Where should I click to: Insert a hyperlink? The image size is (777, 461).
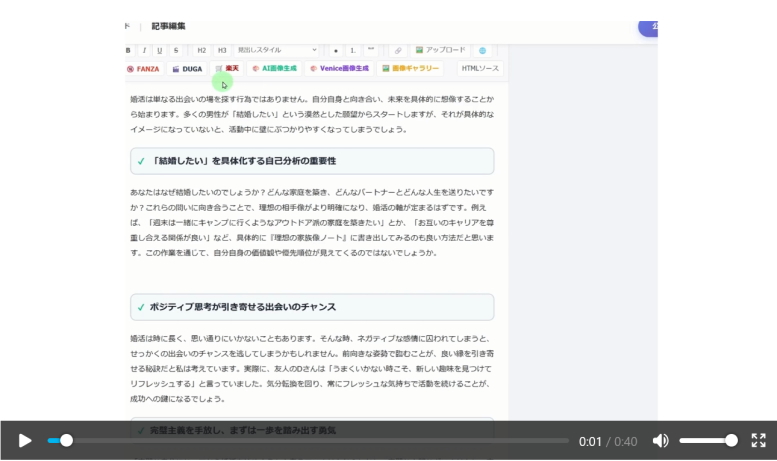coord(397,50)
